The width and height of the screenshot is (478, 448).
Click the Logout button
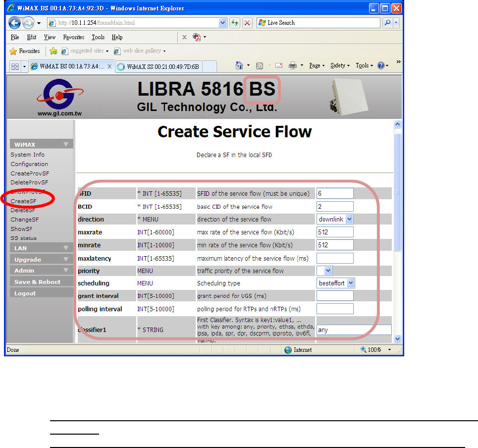click(42, 293)
